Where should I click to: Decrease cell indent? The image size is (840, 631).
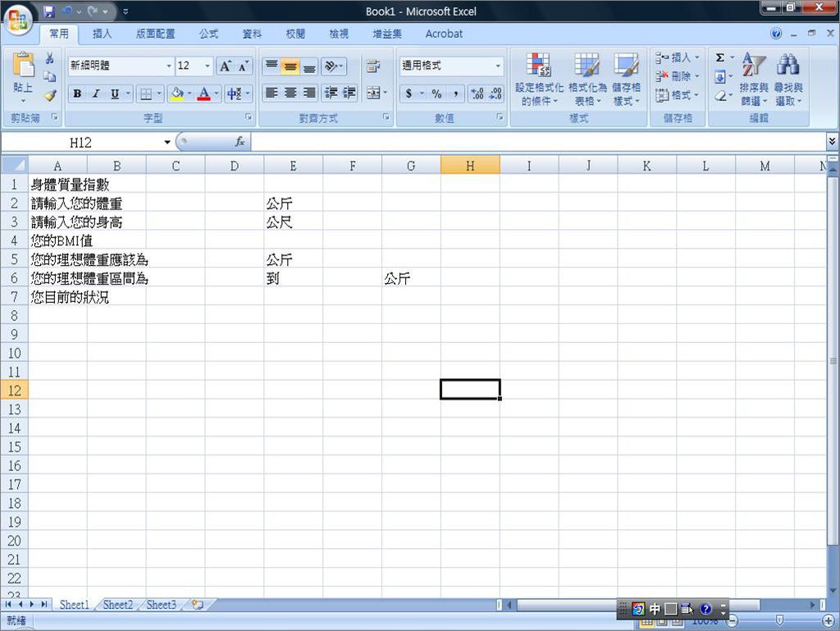coord(331,94)
